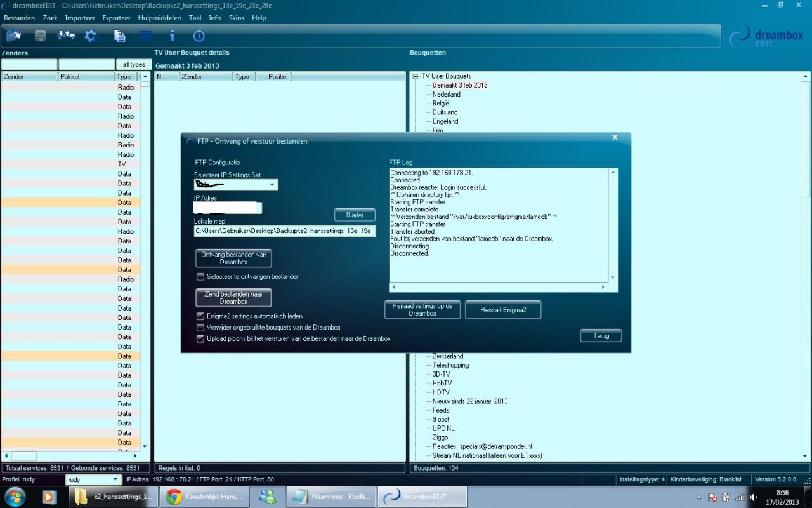Open the '- all types -' filter dropdown
Viewport: 812px width, 508px height.
pos(134,65)
